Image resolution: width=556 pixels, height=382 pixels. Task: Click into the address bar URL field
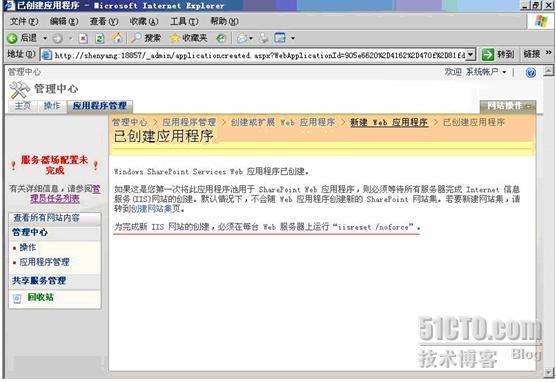pyautogui.click(x=259, y=55)
